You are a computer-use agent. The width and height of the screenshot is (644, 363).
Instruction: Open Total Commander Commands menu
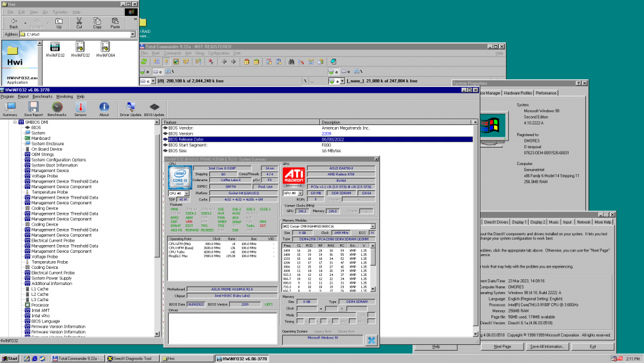(173, 53)
